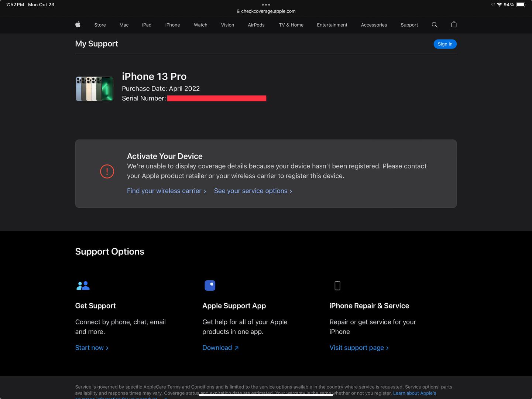Follow 'Find your wireless carrier' link
Screen dimensions: 532x399
pyautogui.click(x=167, y=191)
